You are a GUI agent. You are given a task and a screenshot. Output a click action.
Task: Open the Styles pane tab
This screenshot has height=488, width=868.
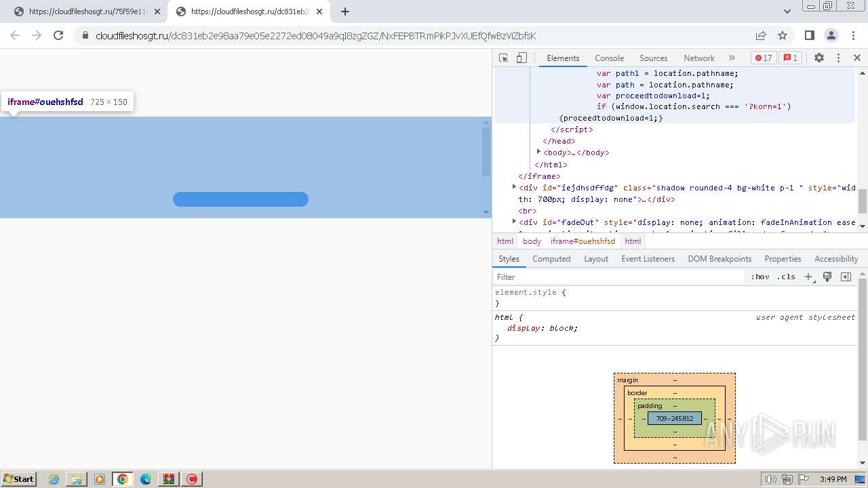click(x=509, y=259)
